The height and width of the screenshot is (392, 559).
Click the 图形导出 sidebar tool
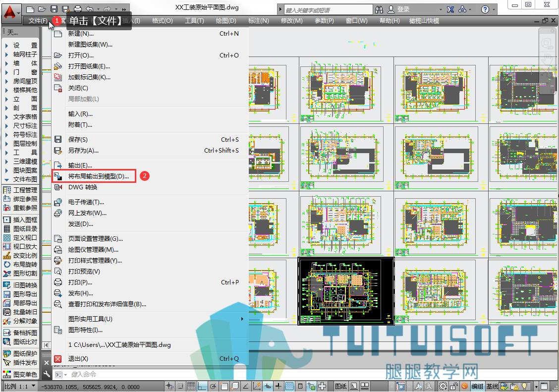(x=20, y=294)
